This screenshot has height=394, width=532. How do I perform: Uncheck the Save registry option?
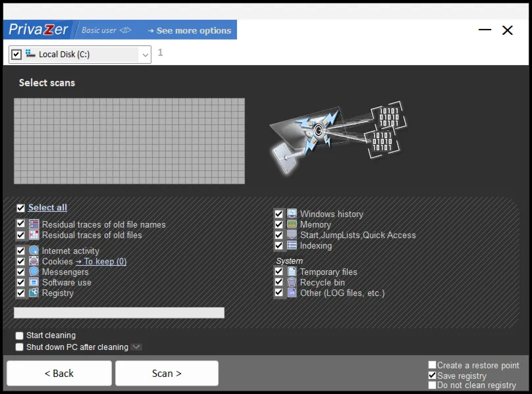point(432,375)
